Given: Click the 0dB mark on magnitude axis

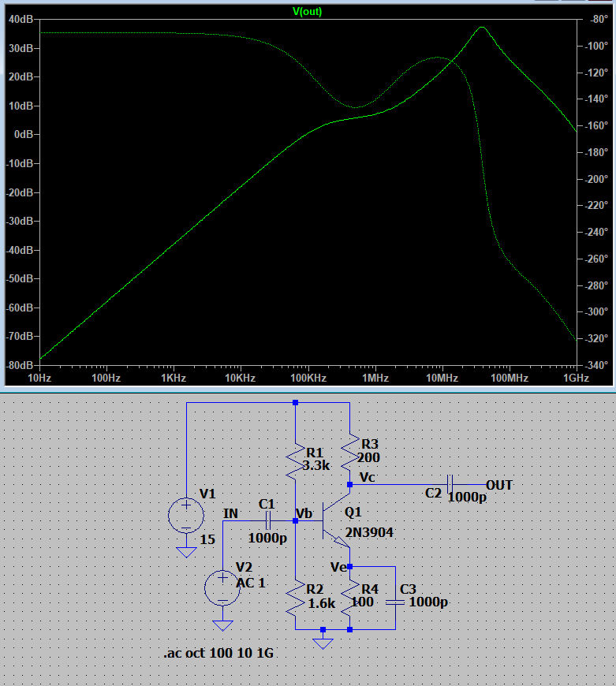Looking at the screenshot, I should tap(21, 135).
